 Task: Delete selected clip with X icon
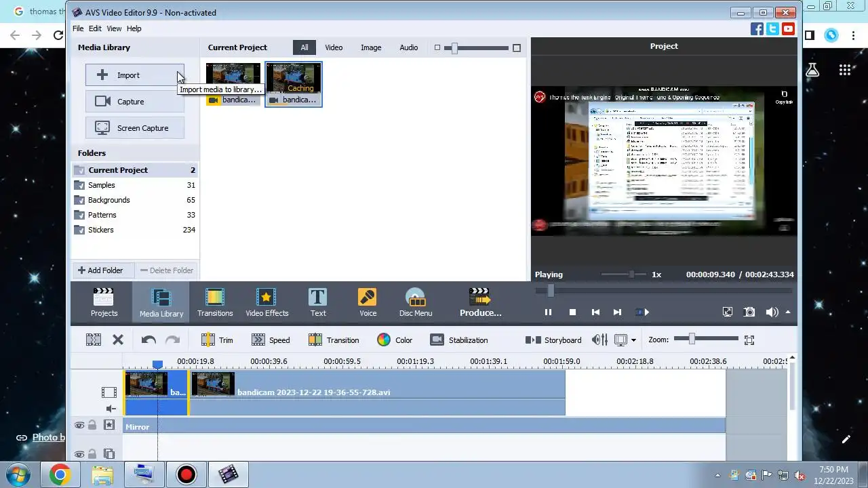[118, 340]
